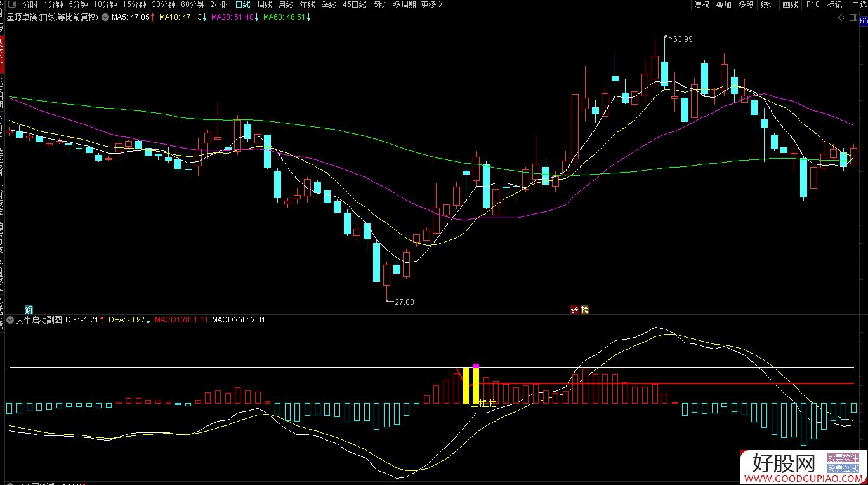Click the magenta square above the yellow bar
This screenshot has height=485, width=868.
coord(476,366)
